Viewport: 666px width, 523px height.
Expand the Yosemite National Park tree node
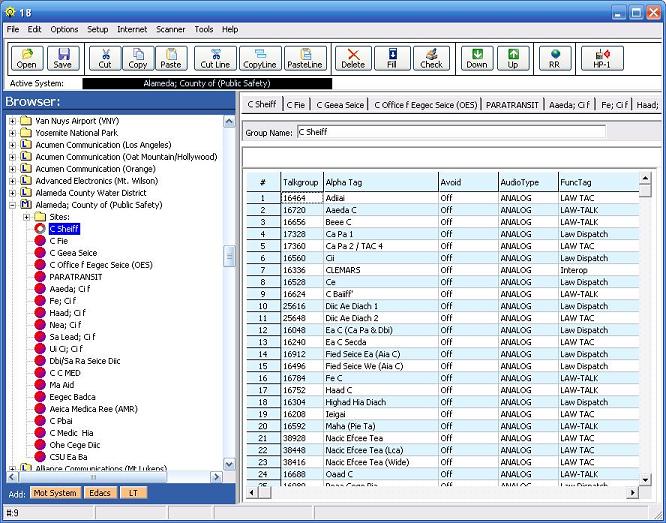[x=12, y=133]
